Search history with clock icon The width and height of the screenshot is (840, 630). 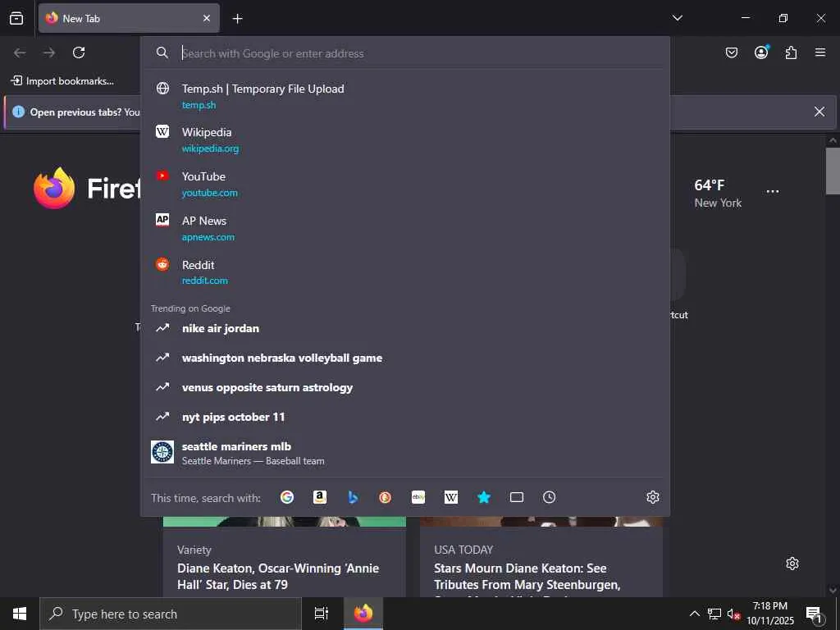[549, 497]
